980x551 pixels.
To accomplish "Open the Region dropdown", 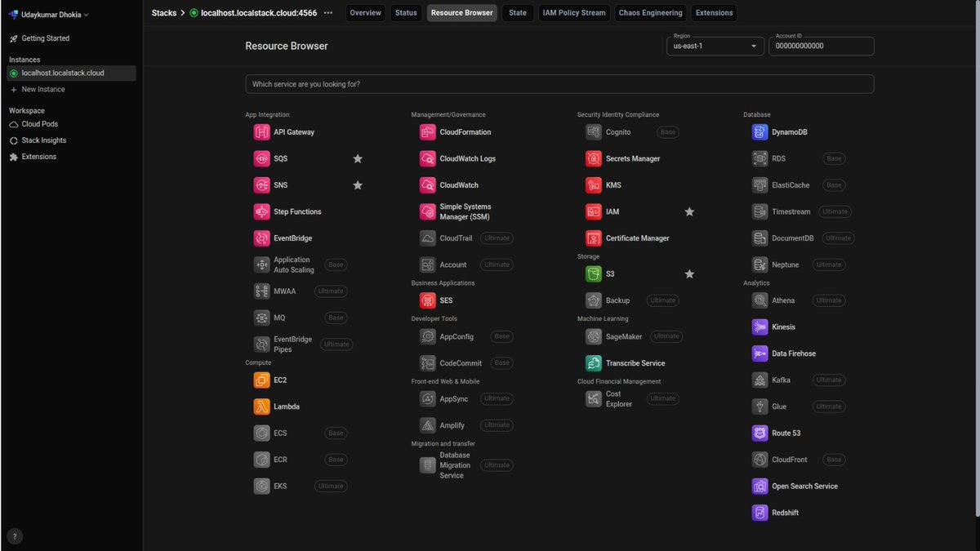I will [715, 47].
